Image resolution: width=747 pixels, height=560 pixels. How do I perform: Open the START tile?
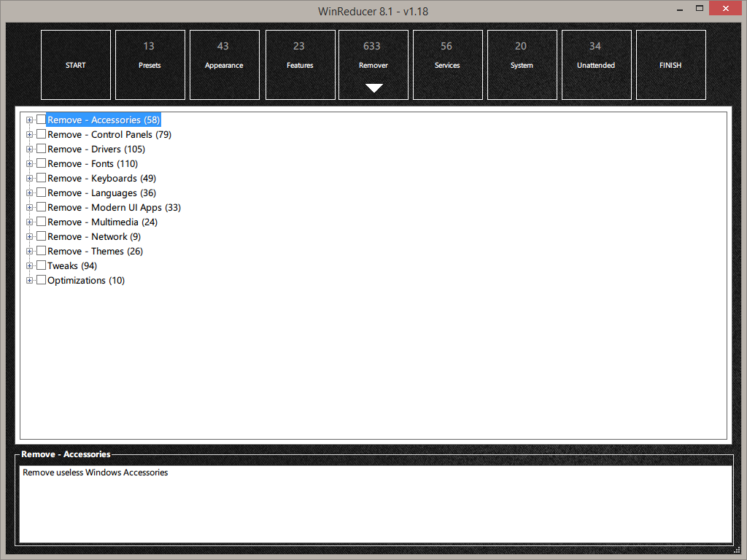[76, 65]
